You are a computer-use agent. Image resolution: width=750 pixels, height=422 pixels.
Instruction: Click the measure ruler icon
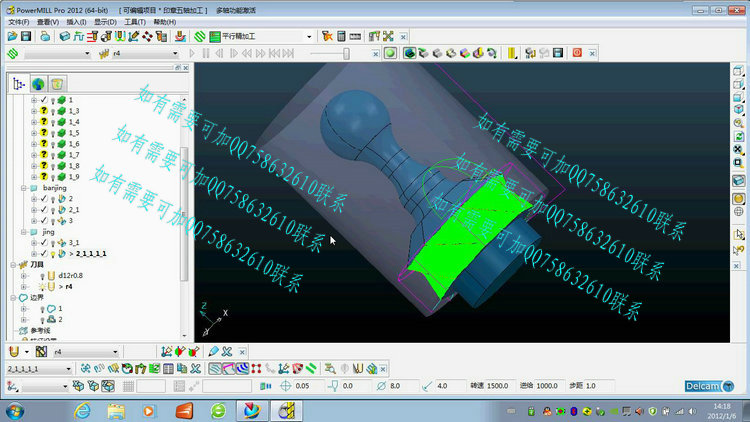(x=355, y=36)
